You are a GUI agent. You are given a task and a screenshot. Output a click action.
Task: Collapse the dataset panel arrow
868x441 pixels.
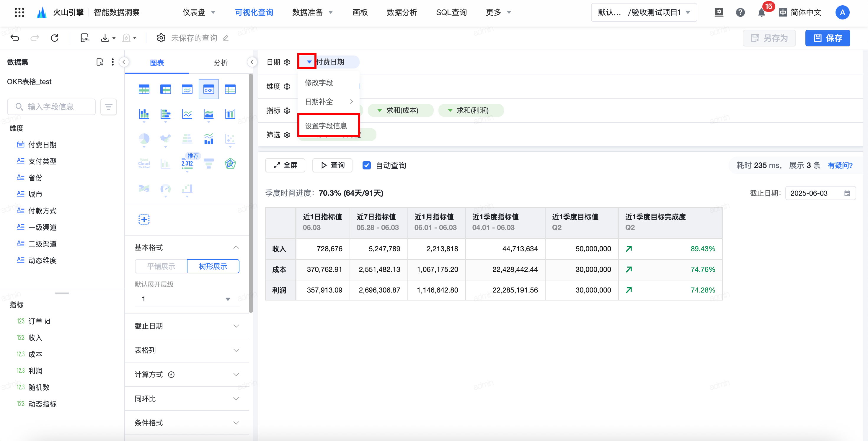tap(124, 62)
